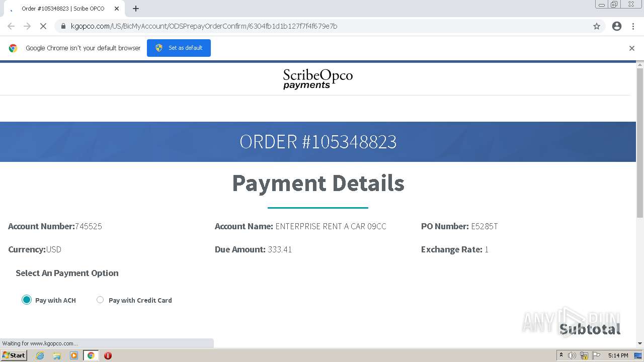Screen dimensions: 644x362
Task: Click the Show desktop button
Action: coord(638,355)
